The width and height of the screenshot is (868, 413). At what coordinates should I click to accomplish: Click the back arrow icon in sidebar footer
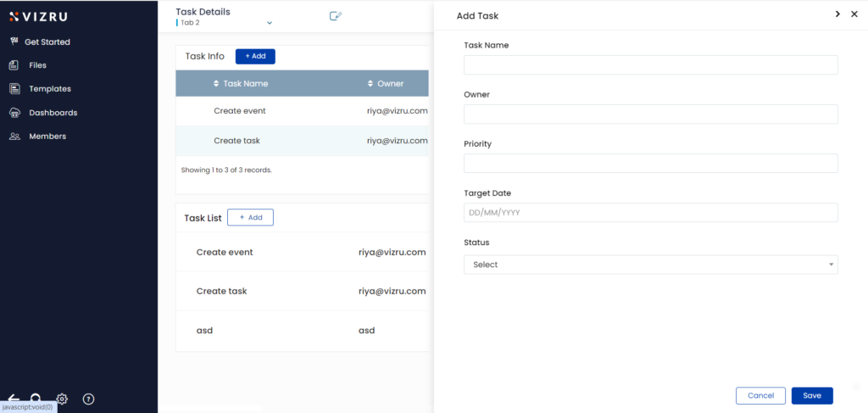(14, 398)
